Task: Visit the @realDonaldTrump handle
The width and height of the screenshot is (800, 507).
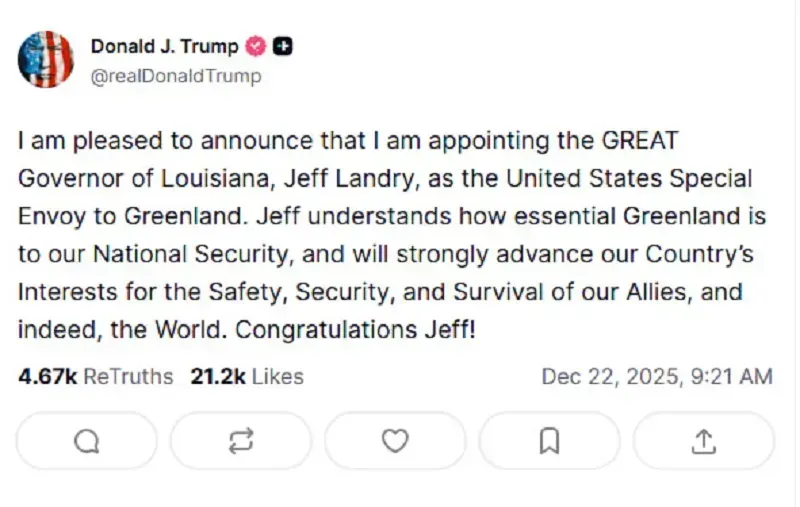Action: [177, 76]
